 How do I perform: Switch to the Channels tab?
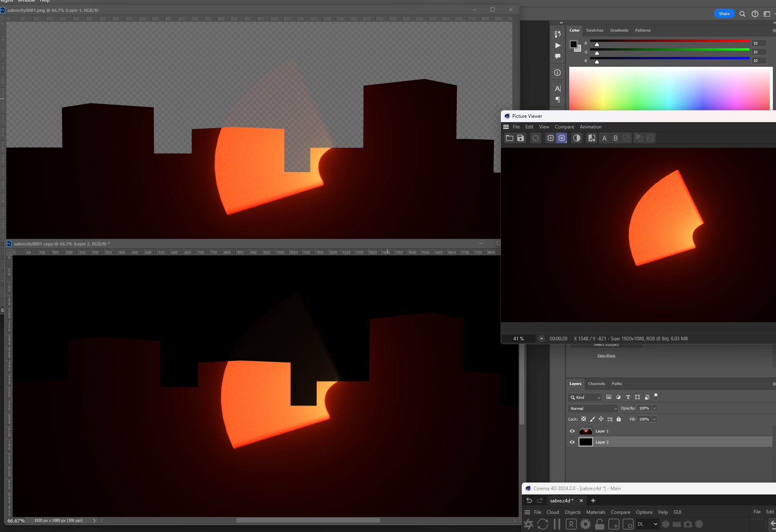596,384
